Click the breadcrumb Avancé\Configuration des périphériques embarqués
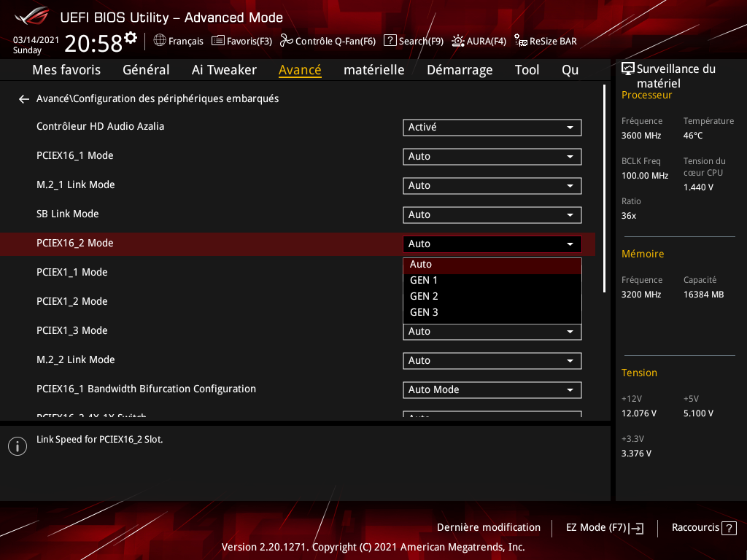The width and height of the screenshot is (747, 560). [x=158, y=98]
